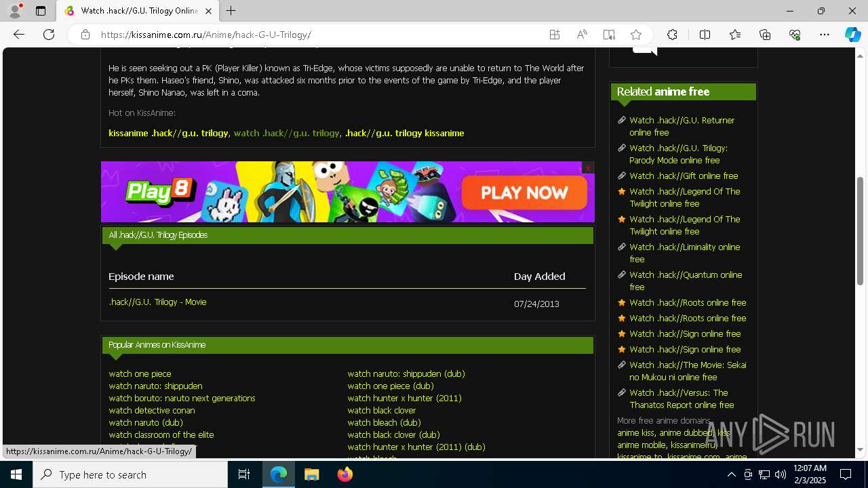This screenshot has width=868, height=488.
Task: Open volume control in tray
Action: [x=780, y=474]
